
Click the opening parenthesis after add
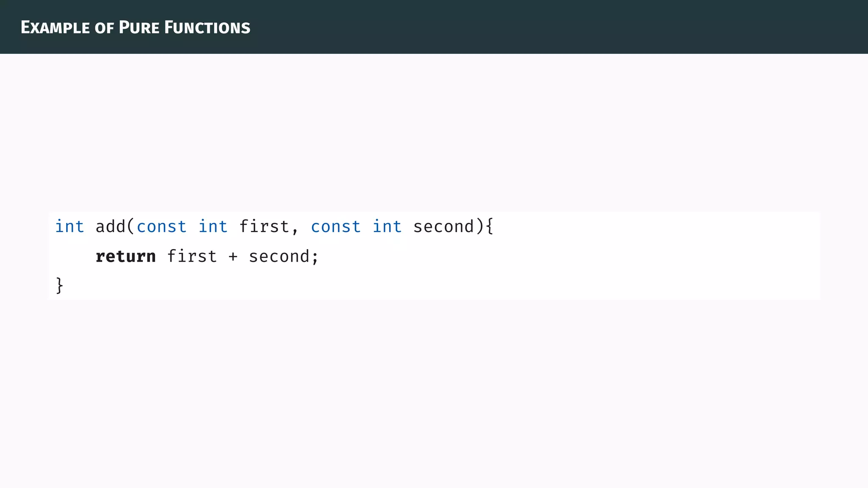131,227
